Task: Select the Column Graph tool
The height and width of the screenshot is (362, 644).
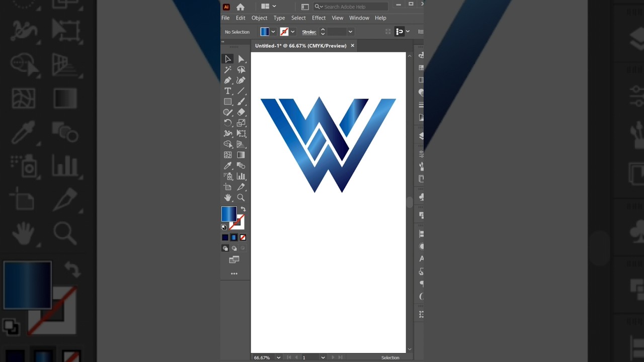Action: coord(241,176)
